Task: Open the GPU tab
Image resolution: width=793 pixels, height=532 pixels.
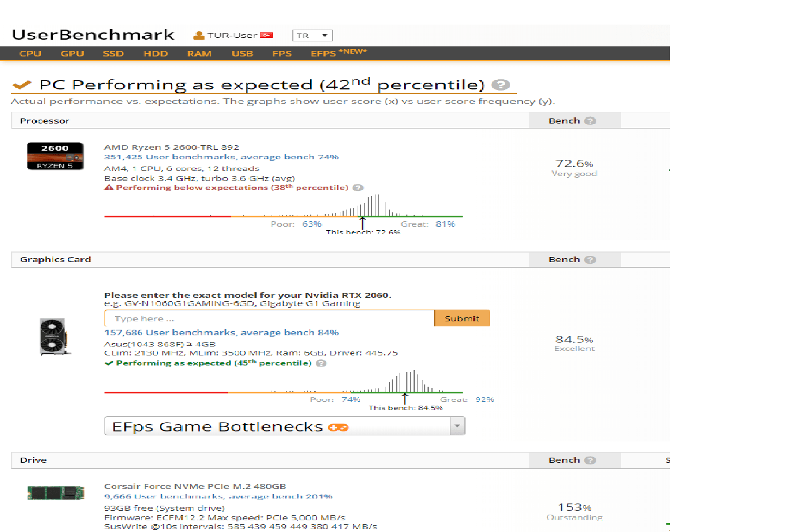Action: pyautogui.click(x=72, y=54)
